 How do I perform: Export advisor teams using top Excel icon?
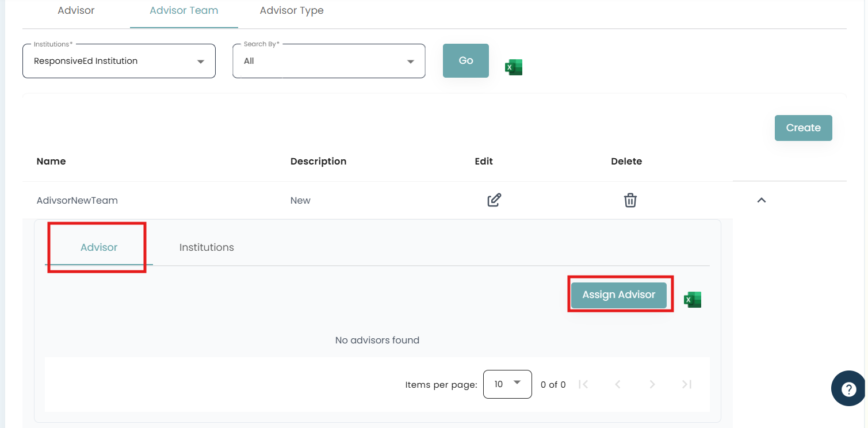(x=513, y=67)
